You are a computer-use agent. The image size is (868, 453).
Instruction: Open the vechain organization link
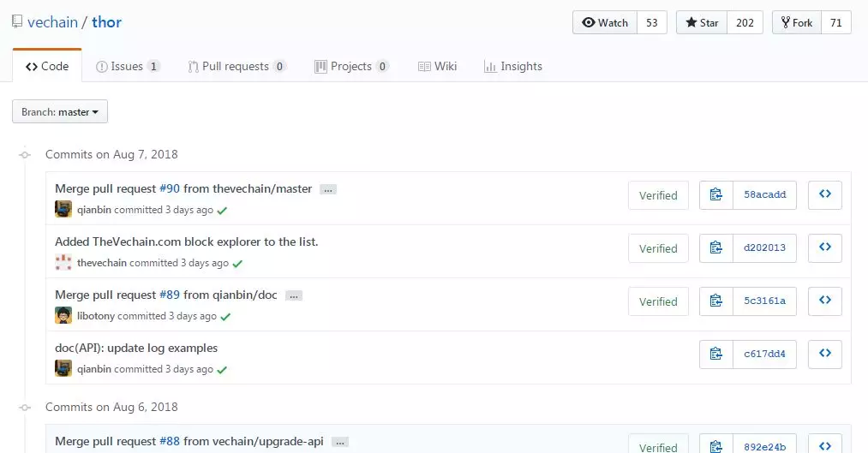tap(52, 22)
